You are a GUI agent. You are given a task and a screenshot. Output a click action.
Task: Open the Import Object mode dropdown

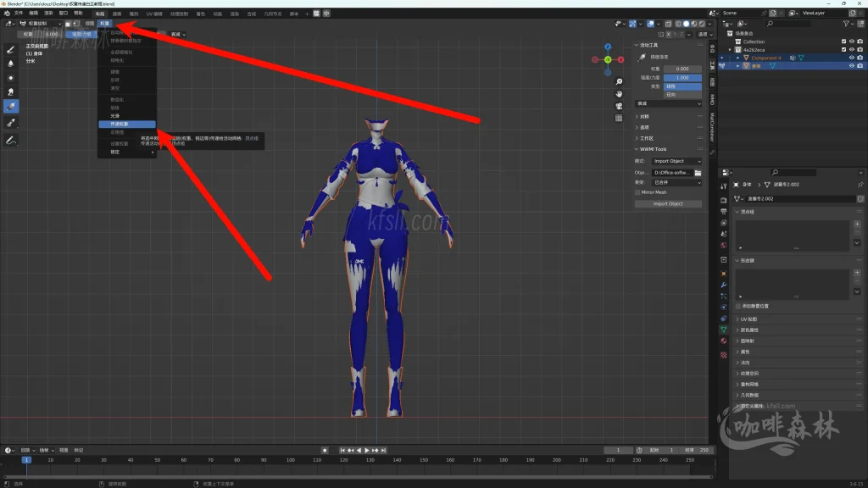point(676,161)
